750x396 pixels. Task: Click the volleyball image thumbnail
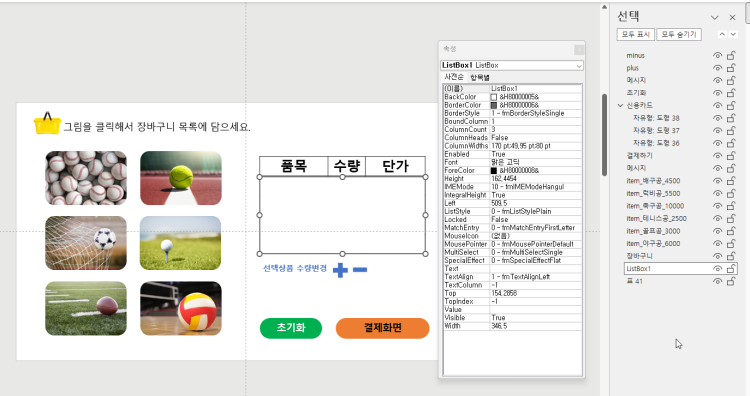pyautogui.click(x=181, y=308)
